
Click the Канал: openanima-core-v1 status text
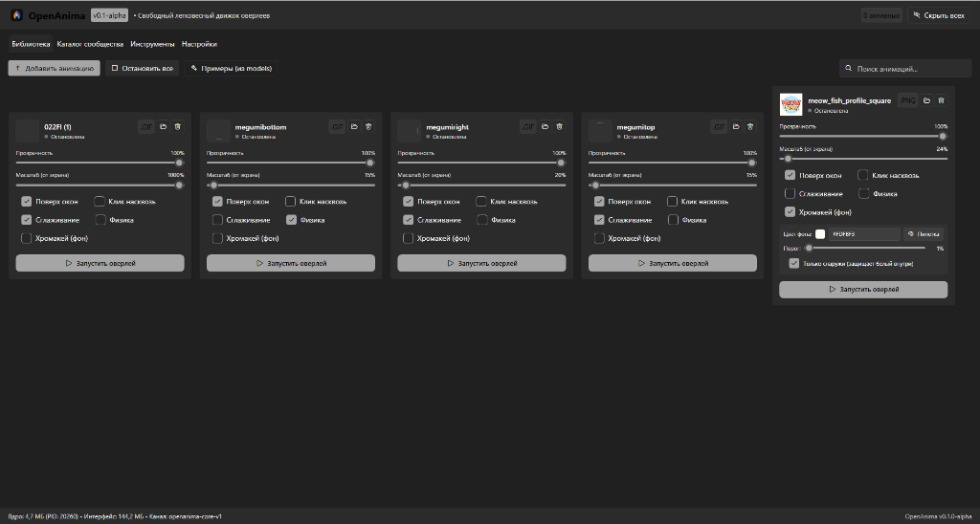pyautogui.click(x=185, y=516)
